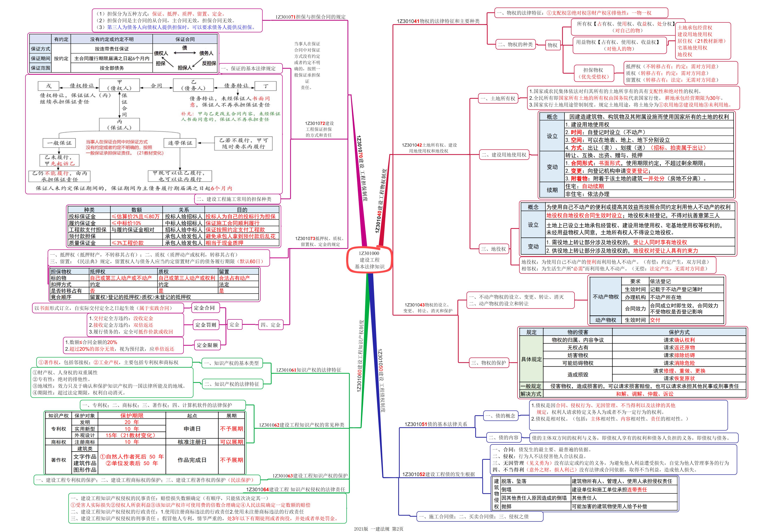Click the 戊 box in the diagram

(49, 86)
